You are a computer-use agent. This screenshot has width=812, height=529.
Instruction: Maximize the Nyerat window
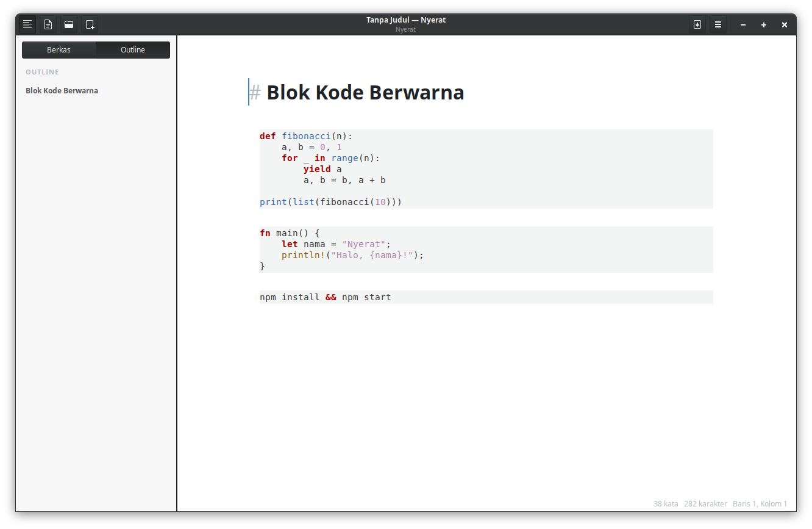click(764, 25)
